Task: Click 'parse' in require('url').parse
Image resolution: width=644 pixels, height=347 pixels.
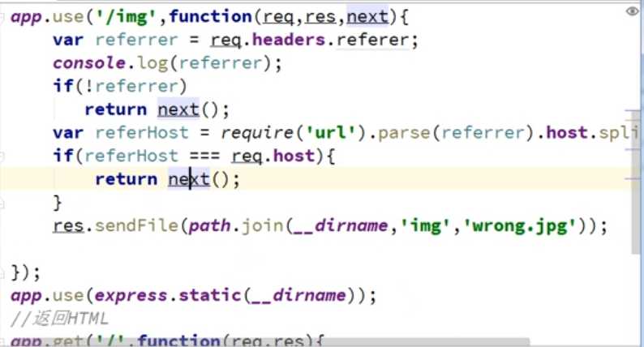Action: (x=404, y=133)
